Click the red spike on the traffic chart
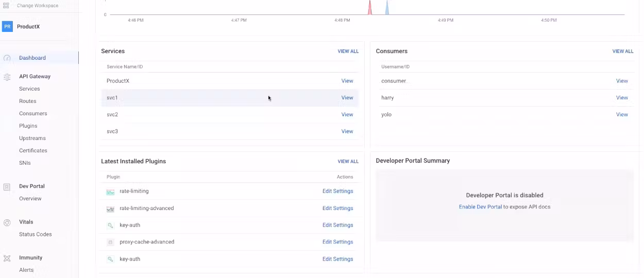The image size is (644, 278). pyautogui.click(x=370, y=9)
